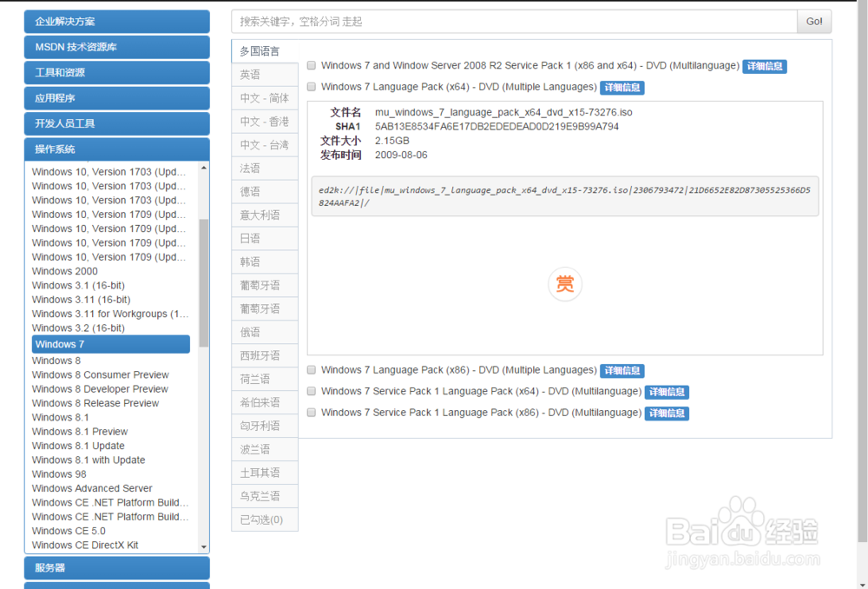Select Windows 7 in the OS list
The height and width of the screenshot is (589, 868).
pyautogui.click(x=111, y=344)
